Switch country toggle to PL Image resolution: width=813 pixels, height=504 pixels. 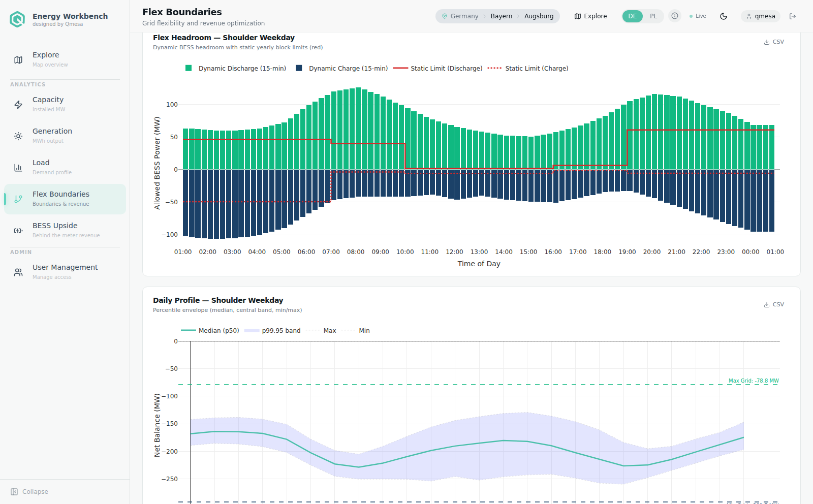pyautogui.click(x=653, y=16)
